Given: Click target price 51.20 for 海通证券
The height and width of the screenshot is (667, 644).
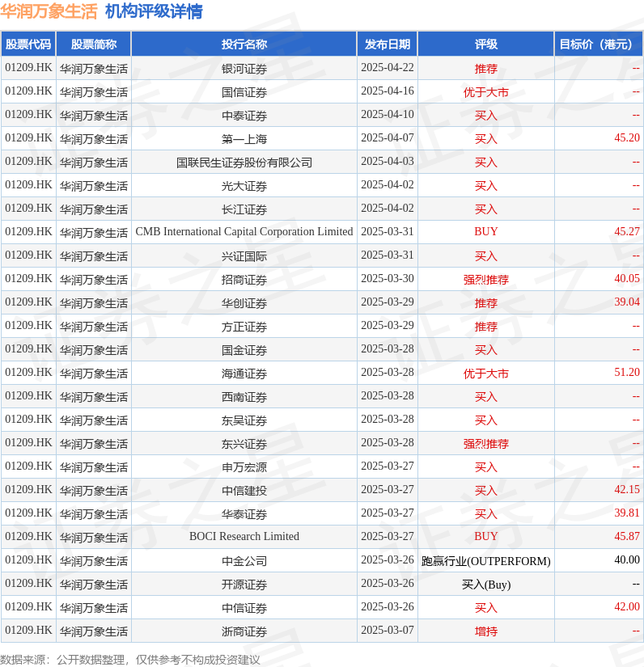Looking at the screenshot, I should (626, 372).
